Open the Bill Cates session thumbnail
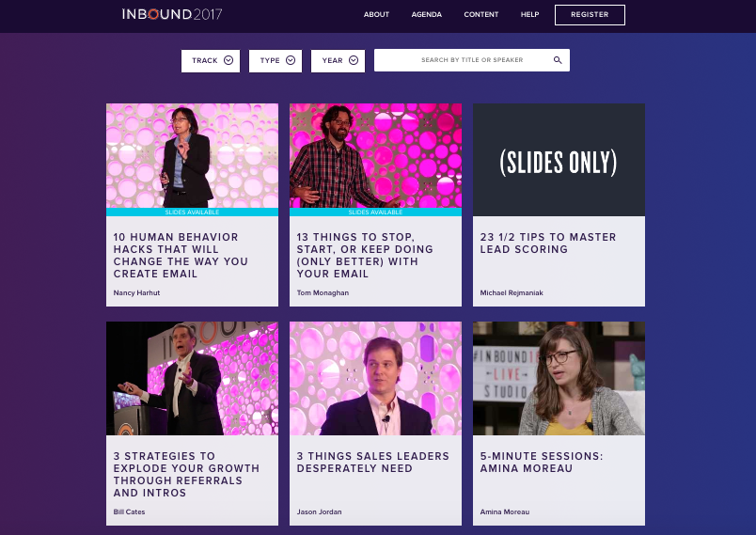756x535 pixels. point(192,378)
